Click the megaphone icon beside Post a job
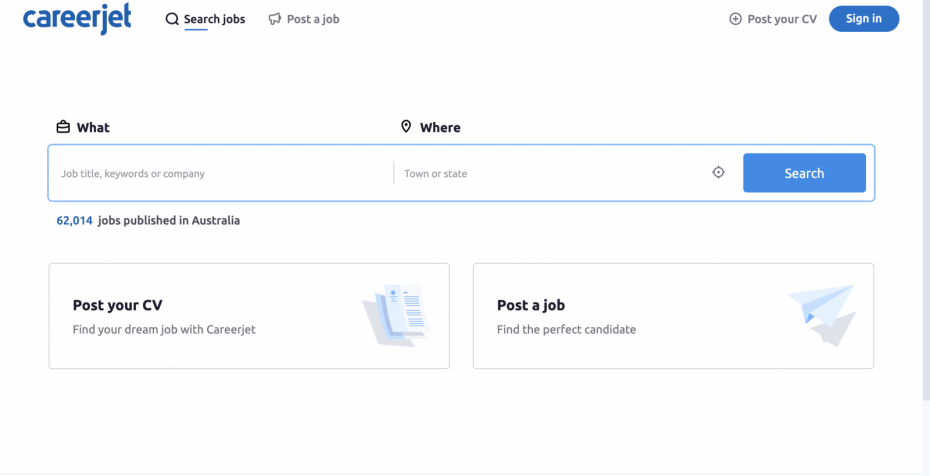 (275, 19)
